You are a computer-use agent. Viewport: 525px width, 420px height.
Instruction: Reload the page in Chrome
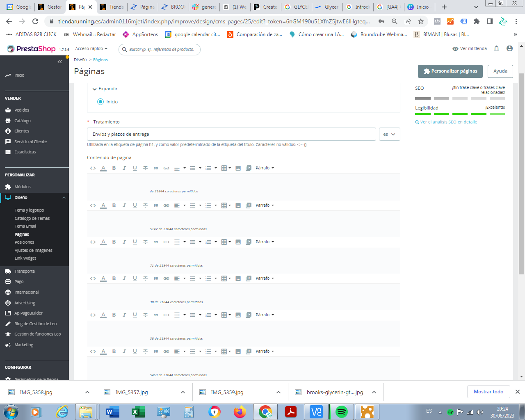pos(35,21)
